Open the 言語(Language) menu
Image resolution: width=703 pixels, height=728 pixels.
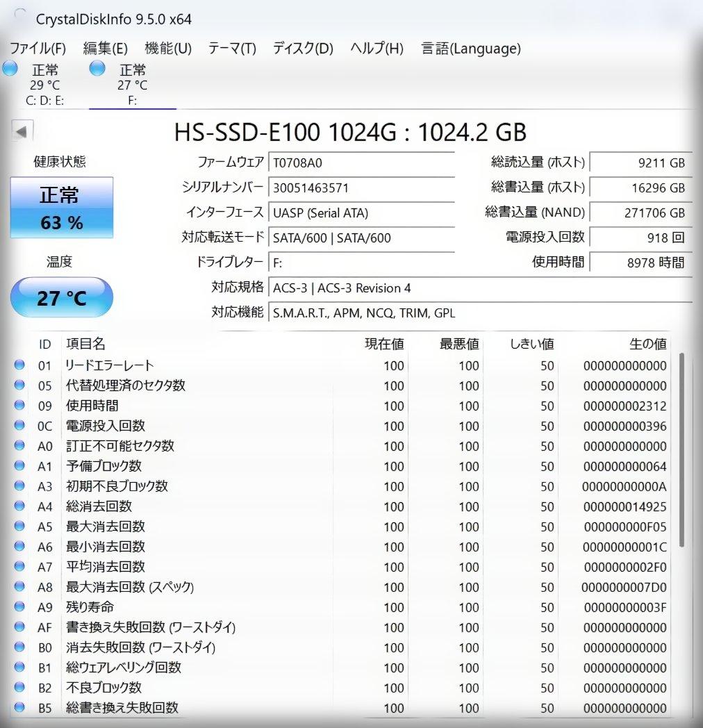tap(471, 49)
